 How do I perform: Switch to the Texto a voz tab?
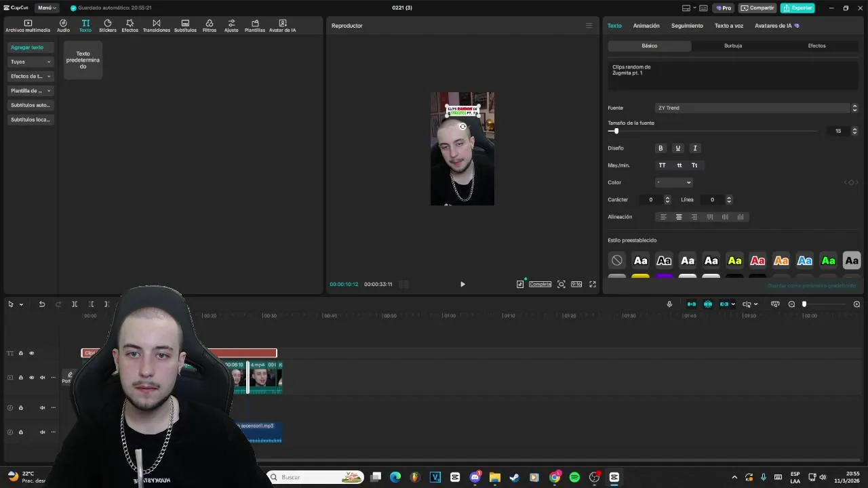tap(729, 26)
